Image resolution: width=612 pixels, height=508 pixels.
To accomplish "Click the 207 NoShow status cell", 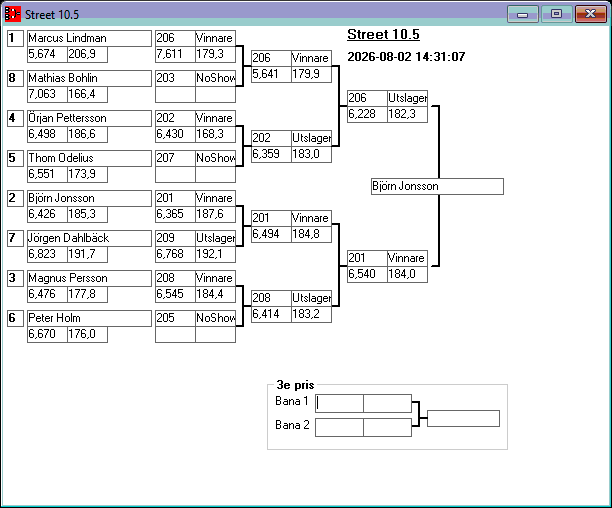I will pos(215,158).
